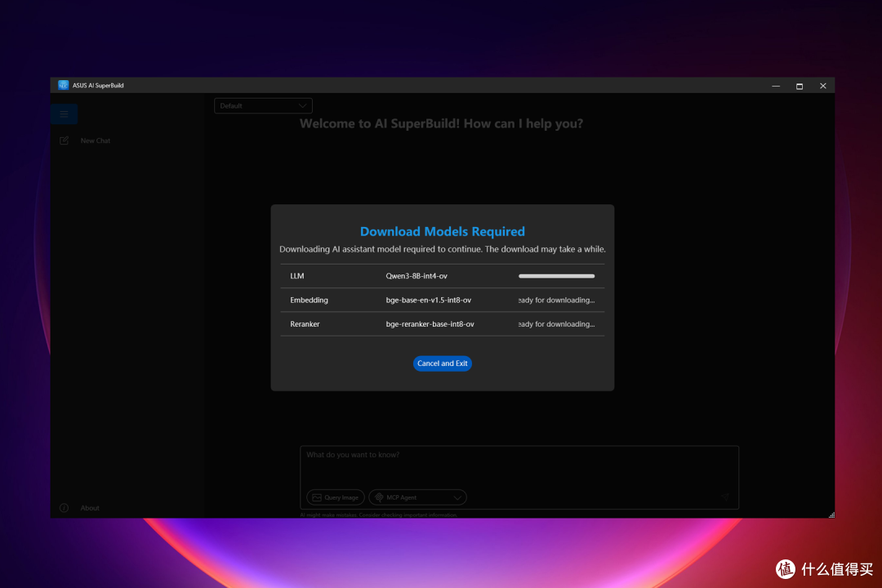Toggle the hamburger sidebar menu
The image size is (882, 588).
[65, 114]
